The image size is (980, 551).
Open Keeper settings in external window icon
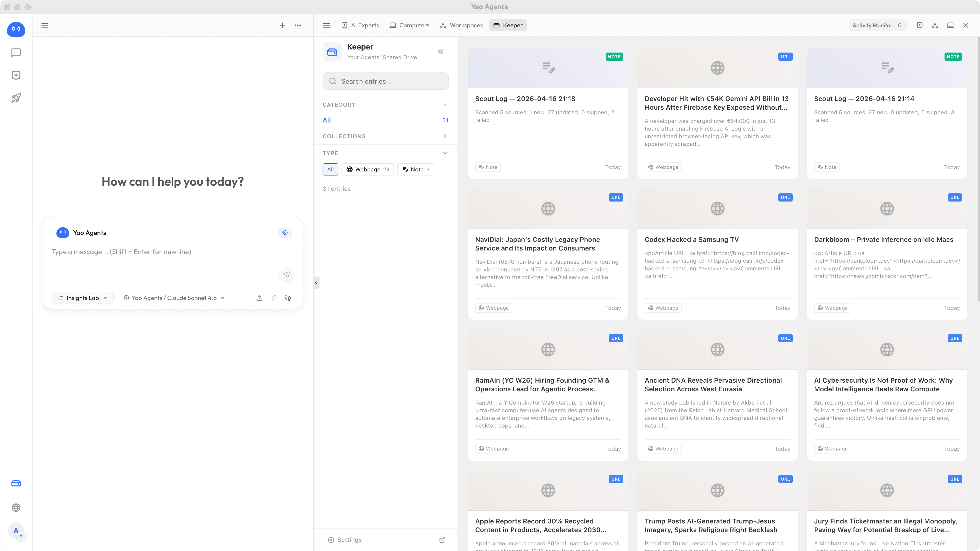click(x=442, y=540)
